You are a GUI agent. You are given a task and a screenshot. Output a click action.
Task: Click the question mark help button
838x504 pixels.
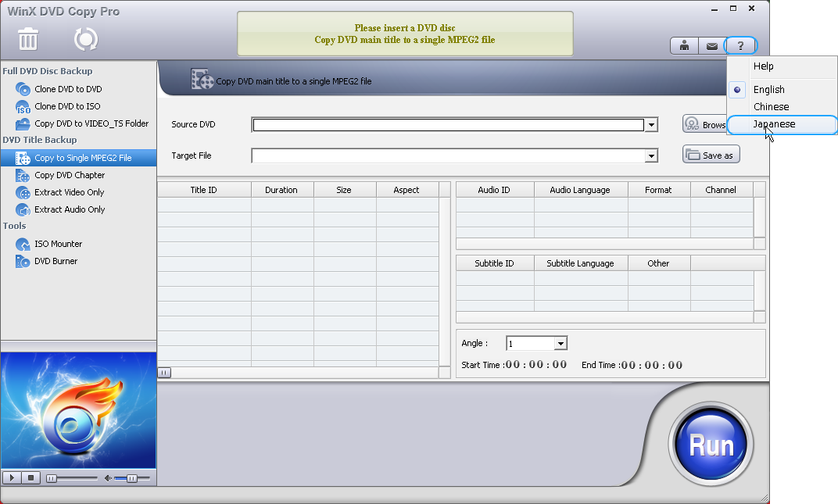click(740, 46)
